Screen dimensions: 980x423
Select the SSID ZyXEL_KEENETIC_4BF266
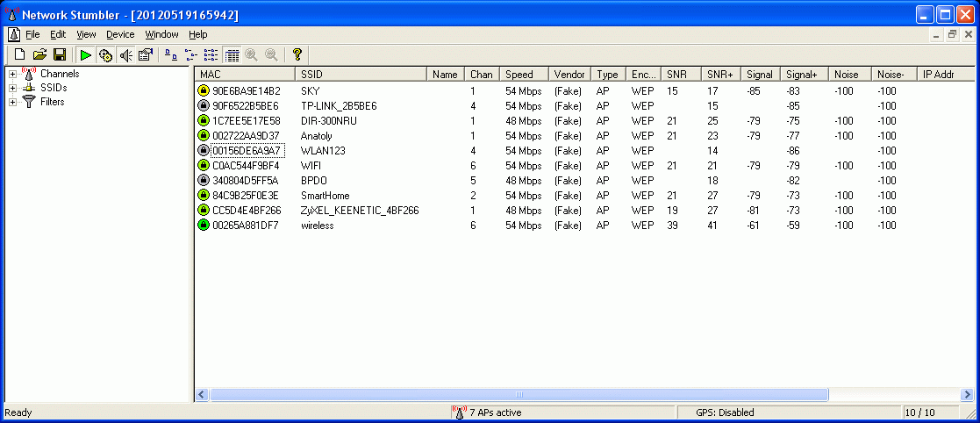pos(360,211)
